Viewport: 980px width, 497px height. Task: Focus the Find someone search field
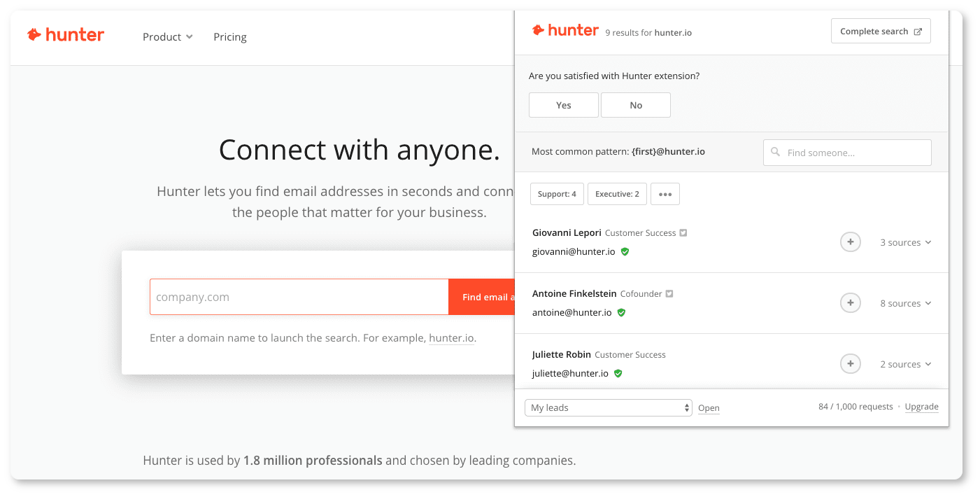[847, 153]
